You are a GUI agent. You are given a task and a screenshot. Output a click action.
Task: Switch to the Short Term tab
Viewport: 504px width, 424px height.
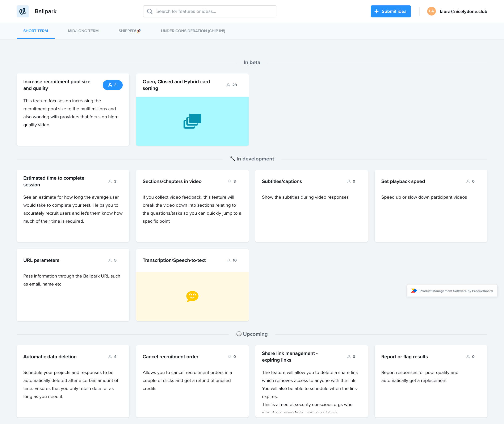click(35, 31)
